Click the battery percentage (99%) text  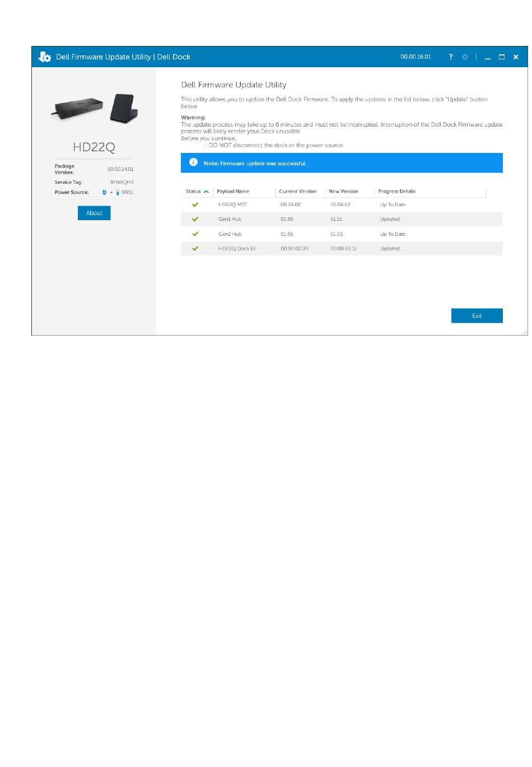point(127,192)
